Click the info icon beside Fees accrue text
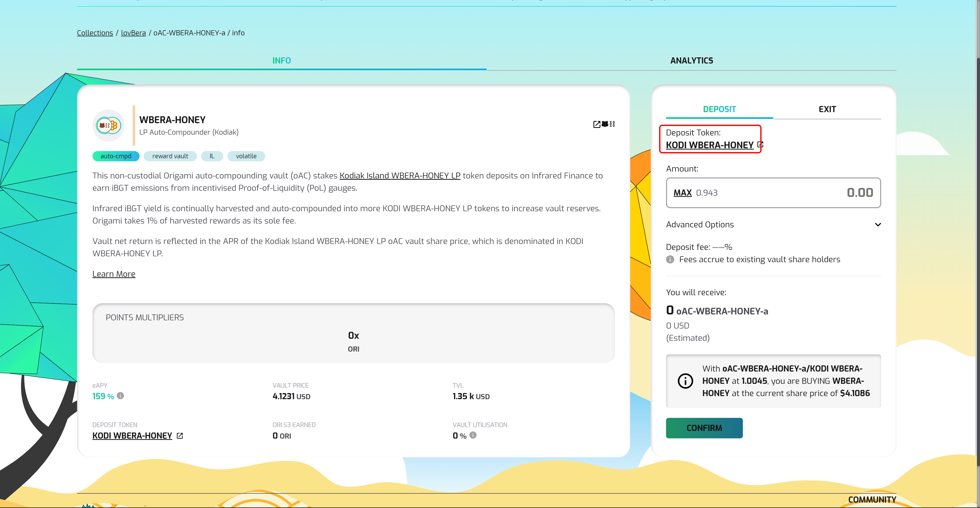This screenshot has height=508, width=980. click(x=670, y=260)
